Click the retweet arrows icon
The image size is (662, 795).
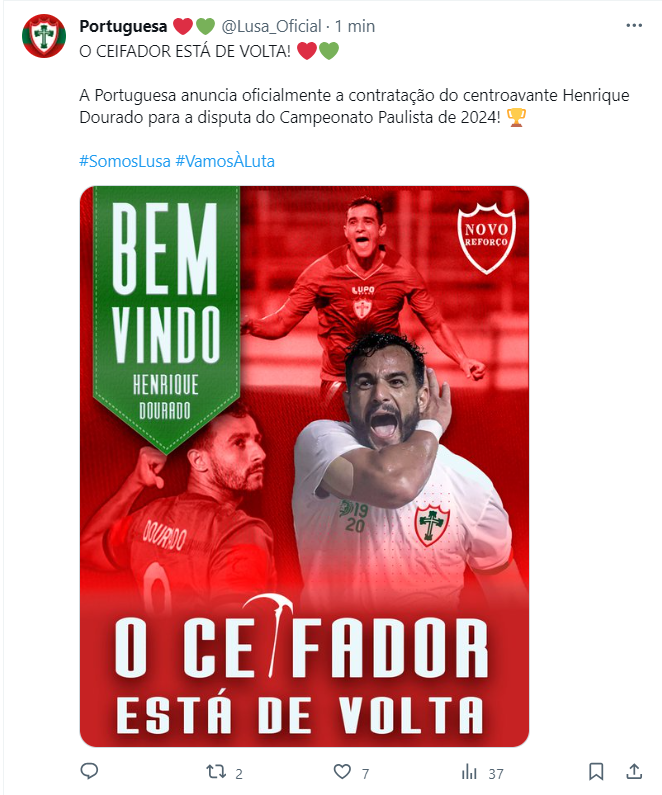click(216, 772)
